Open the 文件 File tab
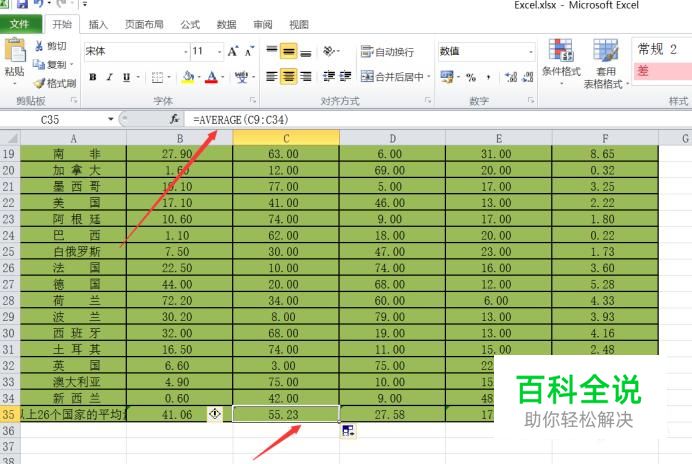The width and height of the screenshot is (692, 464). 20,24
